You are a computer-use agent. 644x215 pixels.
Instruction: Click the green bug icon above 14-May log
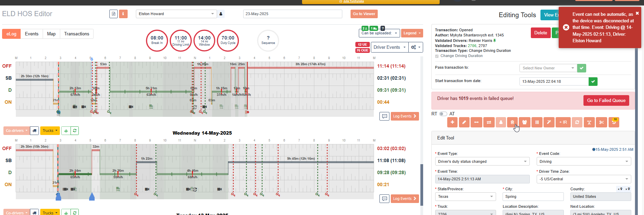66,131
